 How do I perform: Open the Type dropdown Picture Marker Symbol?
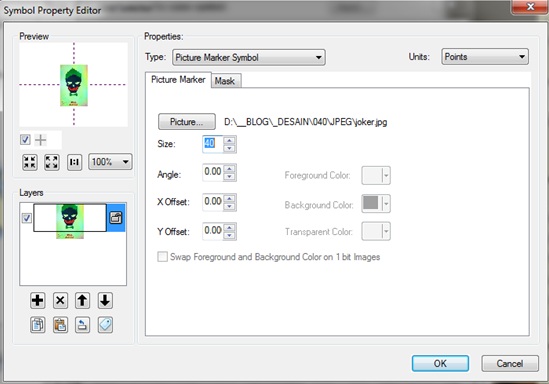(249, 57)
